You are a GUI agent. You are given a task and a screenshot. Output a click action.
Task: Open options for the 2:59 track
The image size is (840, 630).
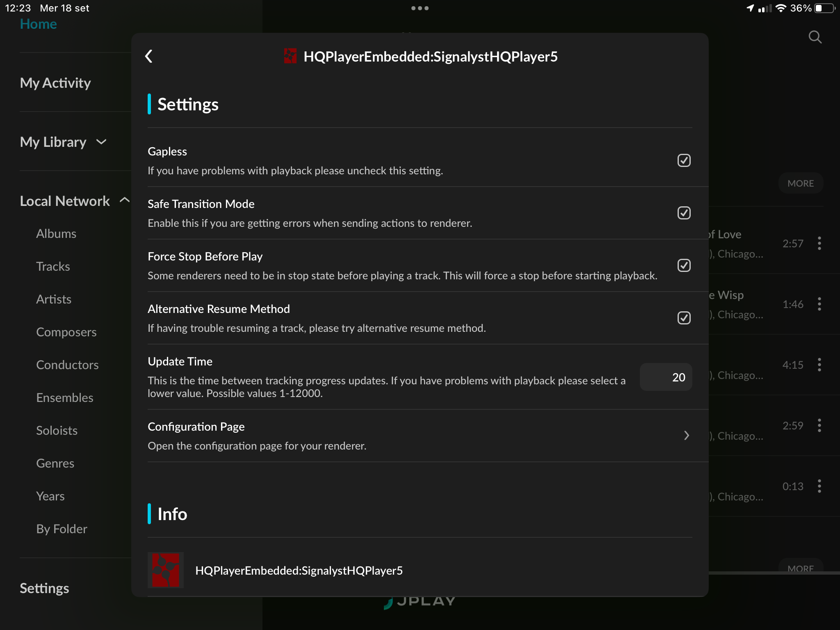(819, 425)
